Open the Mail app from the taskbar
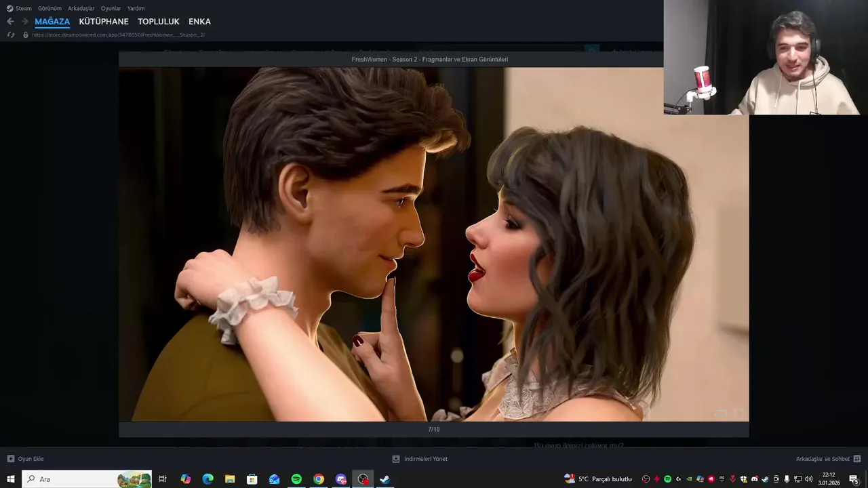Viewport: 868px width, 488px height. click(274, 479)
